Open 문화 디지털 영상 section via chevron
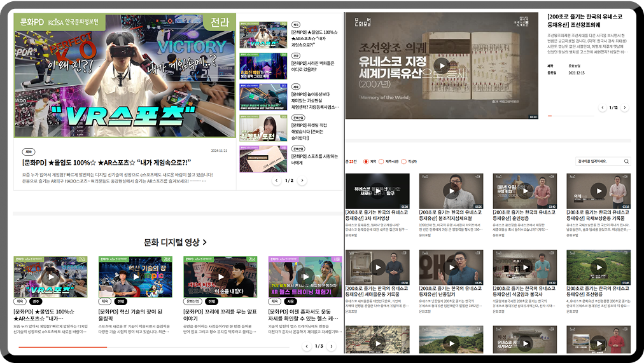This screenshot has width=644, height=363. click(204, 242)
